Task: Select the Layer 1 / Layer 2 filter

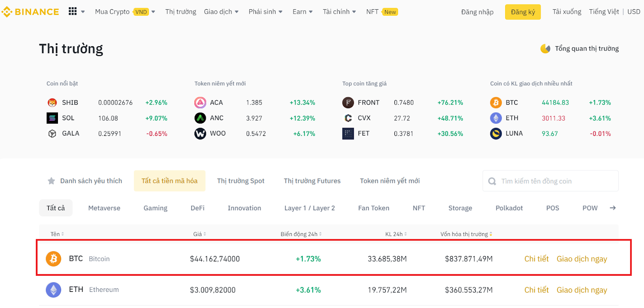Action: 310,208
